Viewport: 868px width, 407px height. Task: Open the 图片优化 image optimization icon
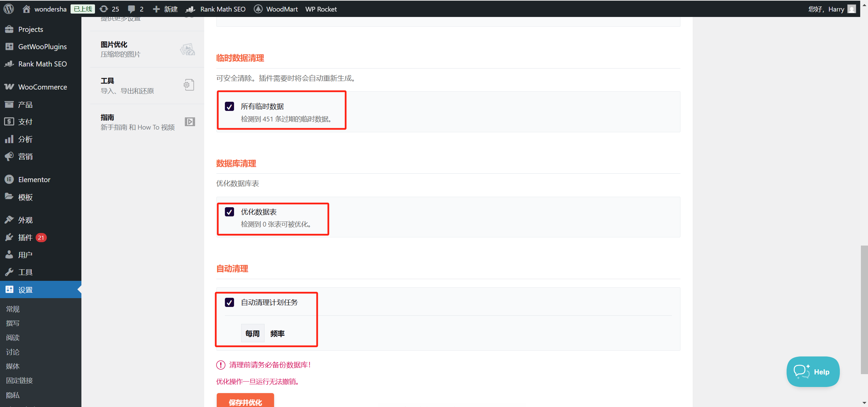188,50
